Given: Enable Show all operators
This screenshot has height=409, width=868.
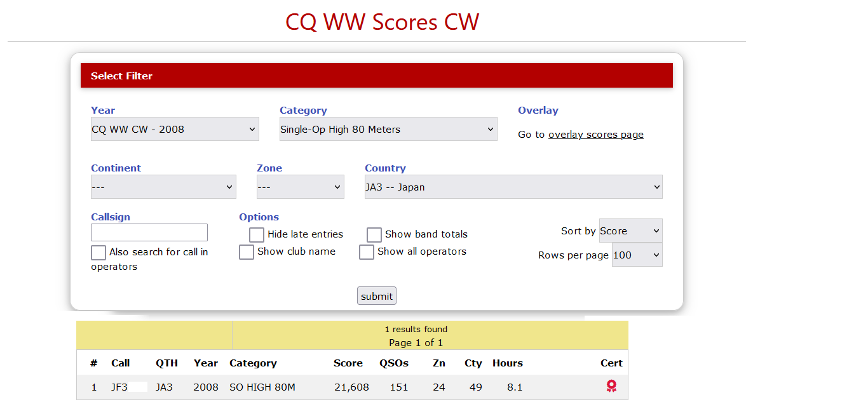Looking at the screenshot, I should (x=366, y=251).
